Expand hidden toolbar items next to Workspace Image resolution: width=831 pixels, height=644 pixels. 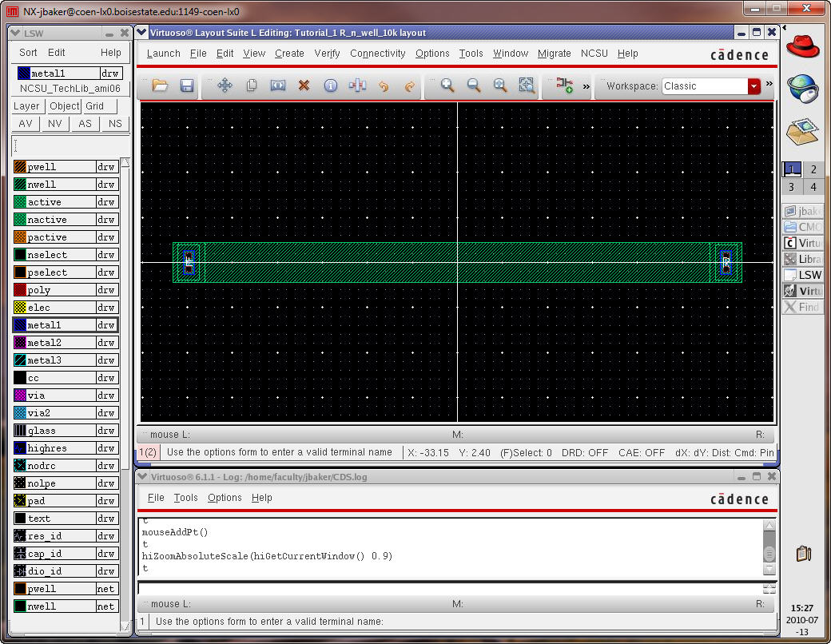769,84
